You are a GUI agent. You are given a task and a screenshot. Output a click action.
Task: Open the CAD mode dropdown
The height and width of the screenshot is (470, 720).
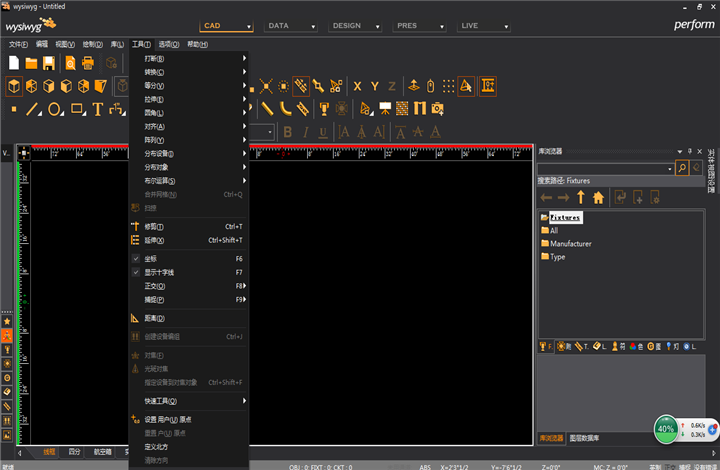227,26
